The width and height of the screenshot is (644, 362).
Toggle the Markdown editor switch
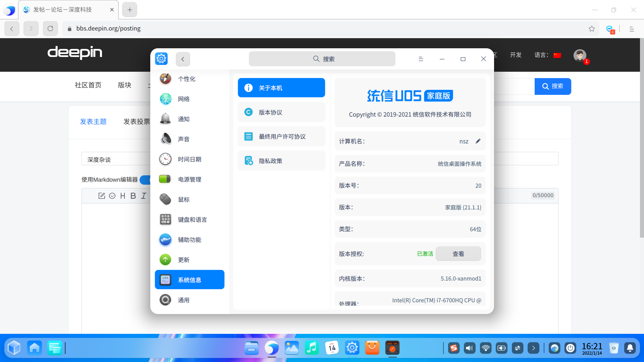pos(145,180)
